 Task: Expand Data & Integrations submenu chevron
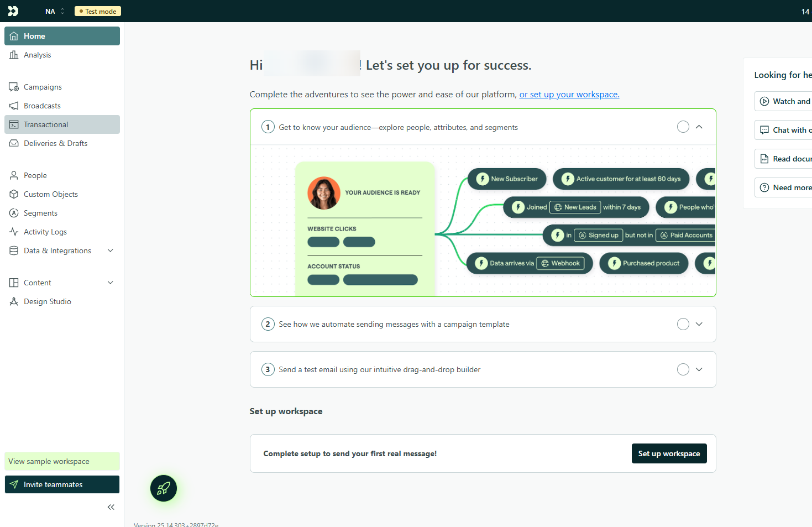pyautogui.click(x=111, y=251)
